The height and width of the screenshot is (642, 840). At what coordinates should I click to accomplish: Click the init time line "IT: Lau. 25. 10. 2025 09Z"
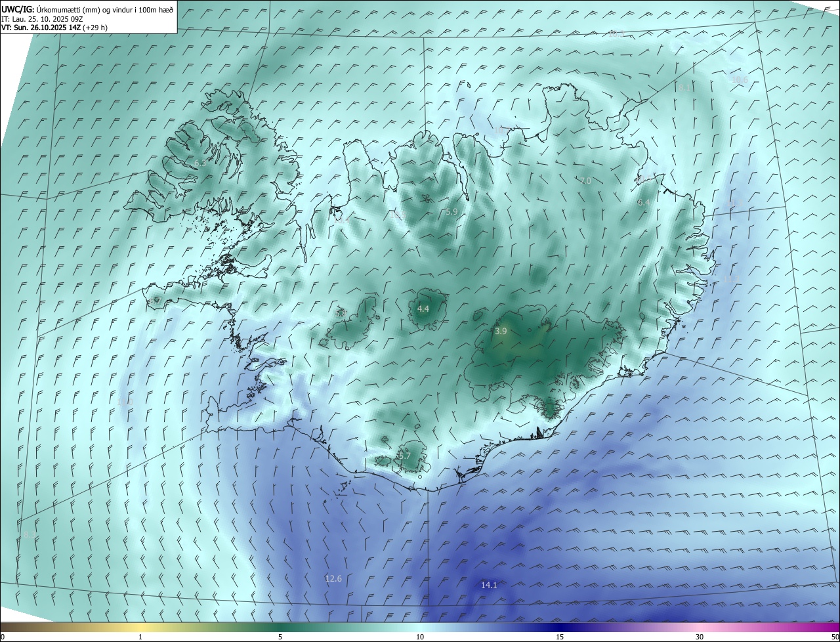[43, 19]
